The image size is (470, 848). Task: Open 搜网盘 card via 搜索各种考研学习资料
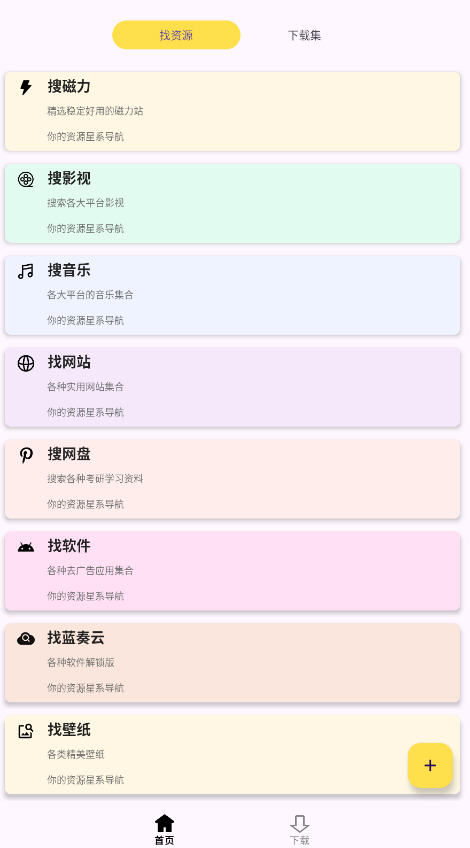(95, 479)
